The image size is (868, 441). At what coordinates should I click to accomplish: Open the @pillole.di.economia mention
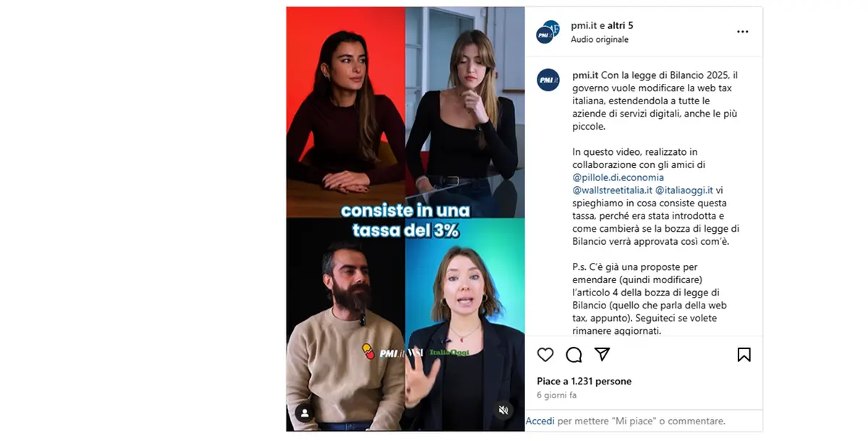click(618, 177)
